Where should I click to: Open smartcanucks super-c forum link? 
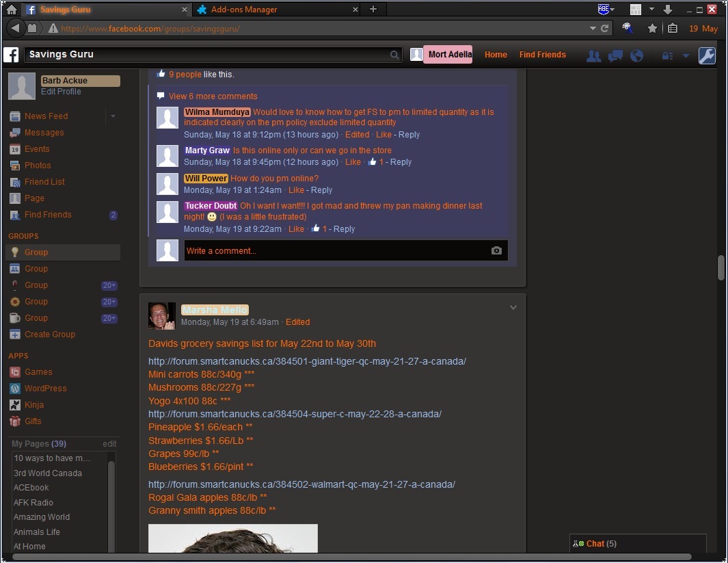coord(295,413)
